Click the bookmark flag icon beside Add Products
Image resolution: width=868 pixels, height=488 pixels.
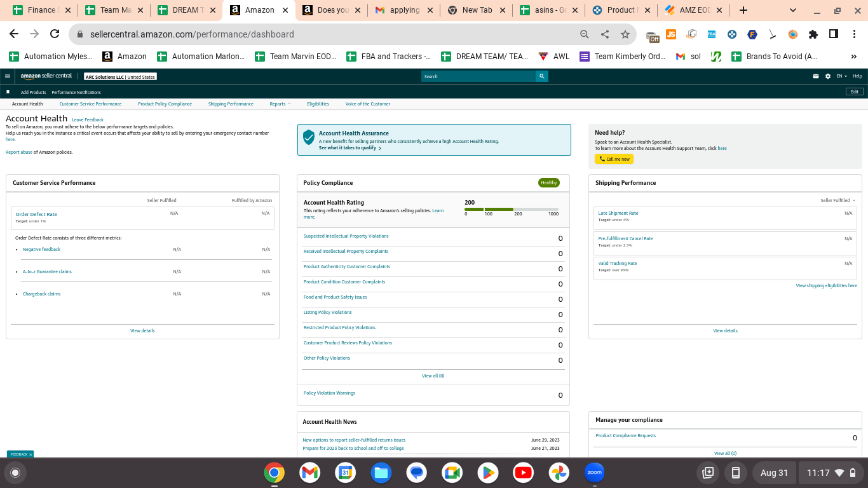(8, 92)
